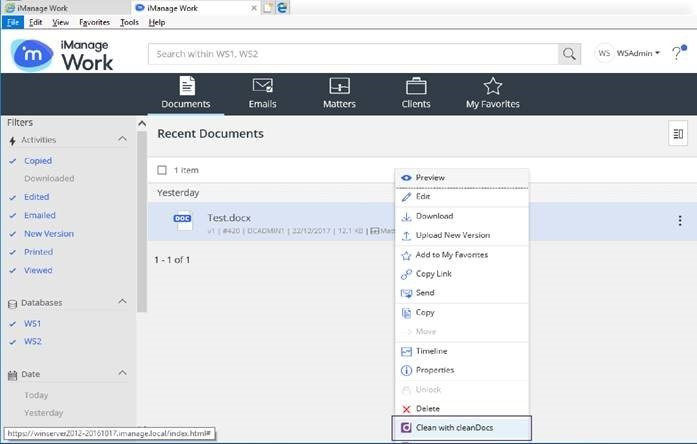Click the Edge browser icon in tab bar

[282, 8]
